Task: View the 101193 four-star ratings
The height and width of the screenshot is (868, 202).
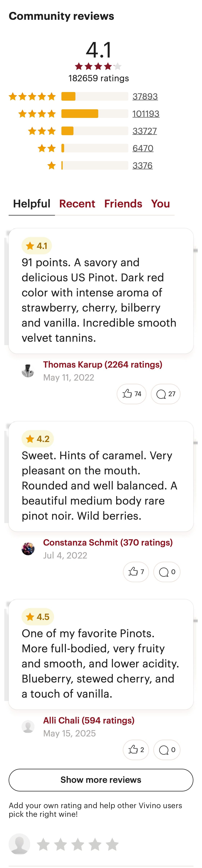Action: point(146,114)
